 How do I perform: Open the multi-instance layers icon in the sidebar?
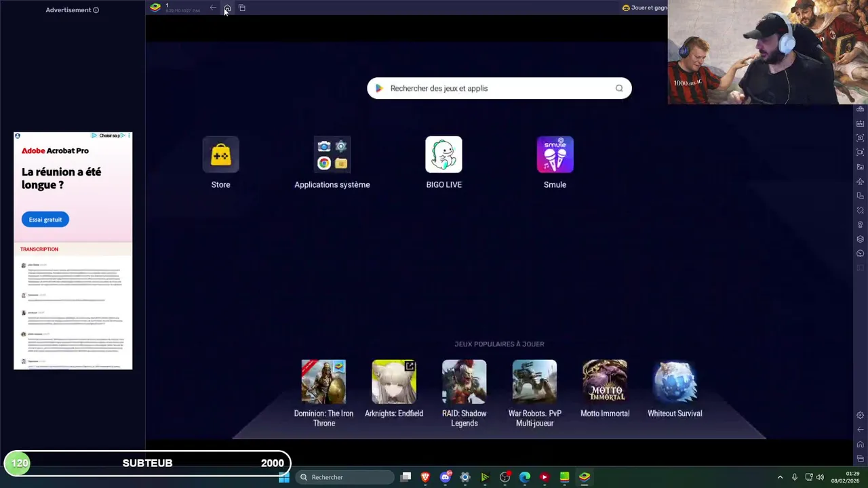pyautogui.click(x=861, y=239)
